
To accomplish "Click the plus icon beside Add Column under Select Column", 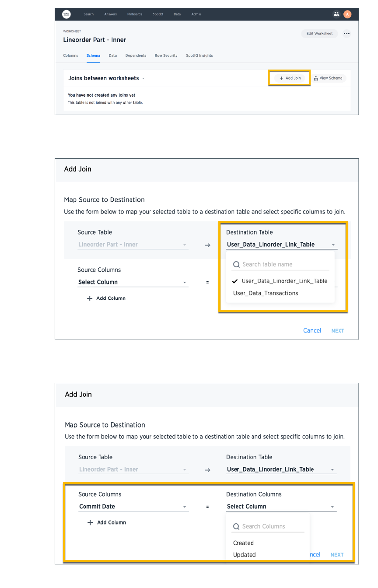I will [x=90, y=298].
